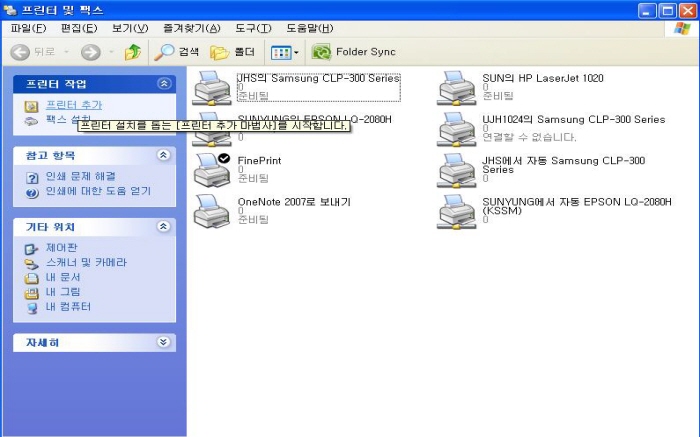Open Search (검색) in toolbar
The height and width of the screenshot is (437, 700).
[x=176, y=52]
